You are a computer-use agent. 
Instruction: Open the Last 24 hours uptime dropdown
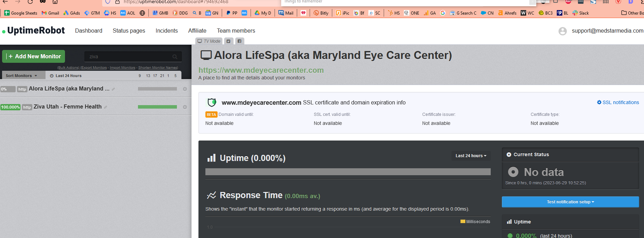click(x=471, y=156)
